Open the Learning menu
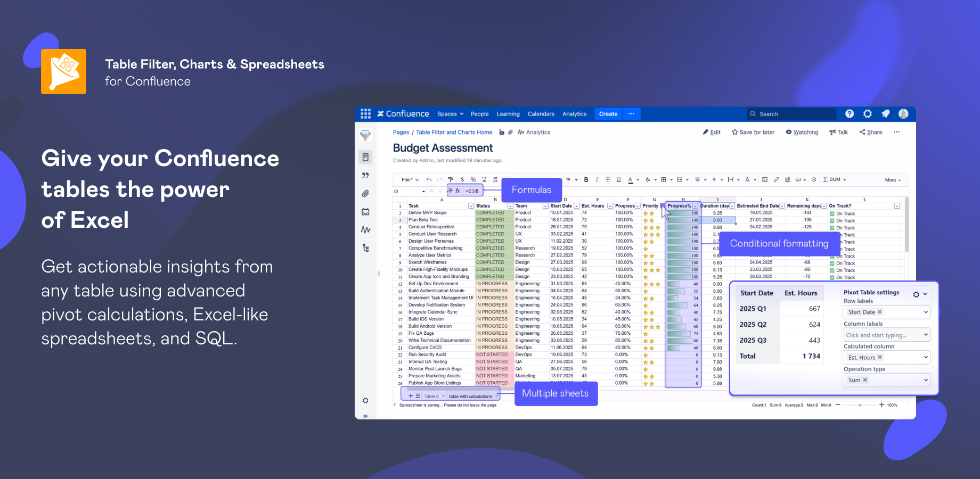This screenshot has width=980, height=479. tap(508, 114)
